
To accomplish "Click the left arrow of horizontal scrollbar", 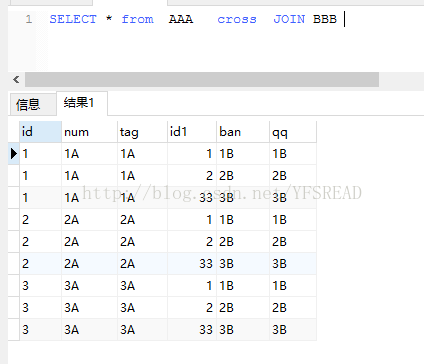I will click(x=16, y=79).
